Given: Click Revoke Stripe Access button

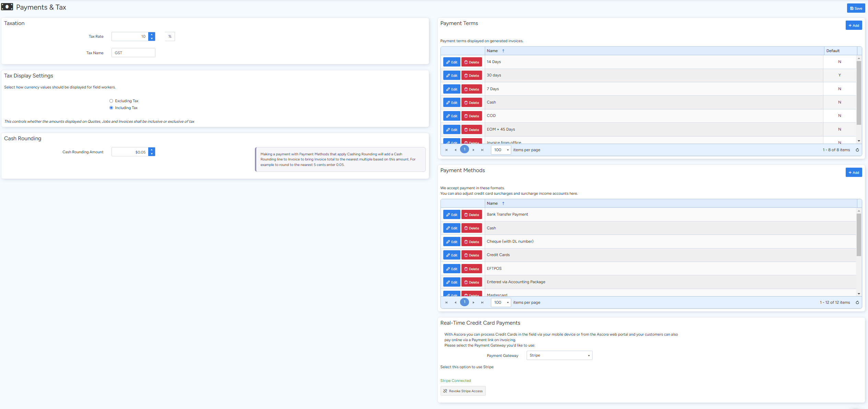Looking at the screenshot, I should coord(463,391).
